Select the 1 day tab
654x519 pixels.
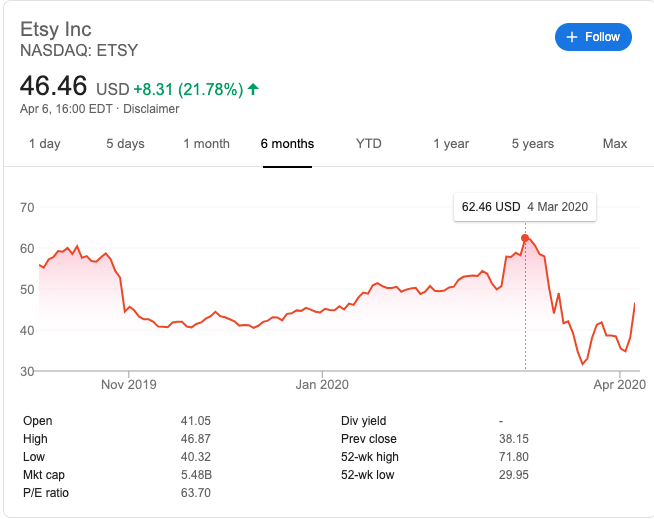(44, 143)
